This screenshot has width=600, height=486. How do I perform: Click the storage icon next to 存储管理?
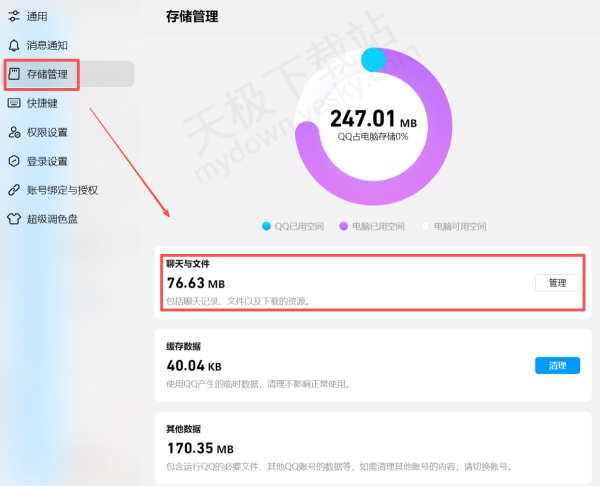click(14, 74)
